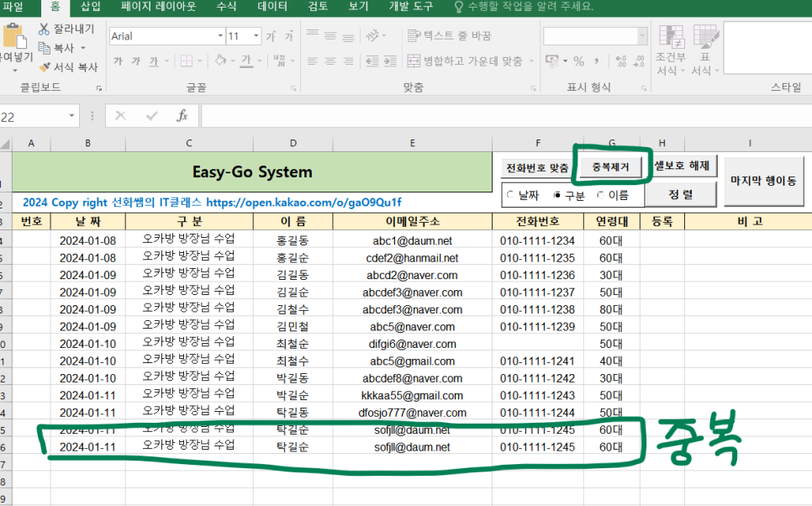Open the Arial font name dropdown
Viewport: 812px width, 506px height.
(x=220, y=36)
